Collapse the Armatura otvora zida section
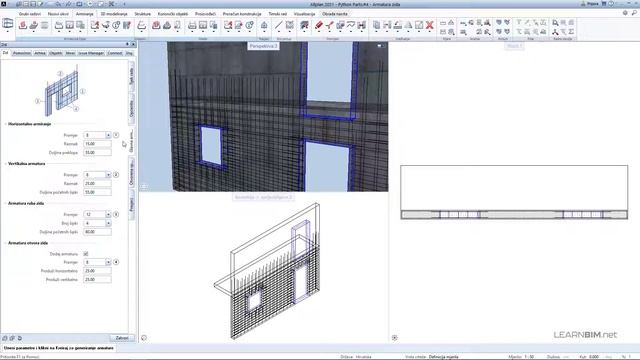 pyautogui.click(x=6, y=243)
